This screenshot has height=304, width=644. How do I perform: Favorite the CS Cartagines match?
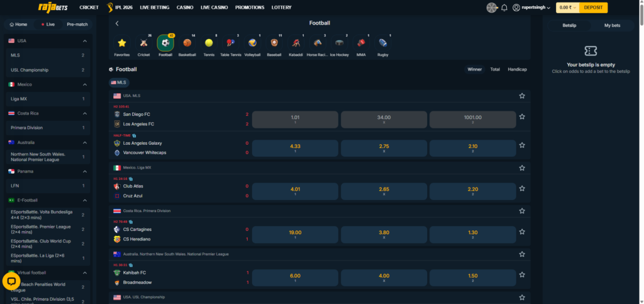coord(522,232)
